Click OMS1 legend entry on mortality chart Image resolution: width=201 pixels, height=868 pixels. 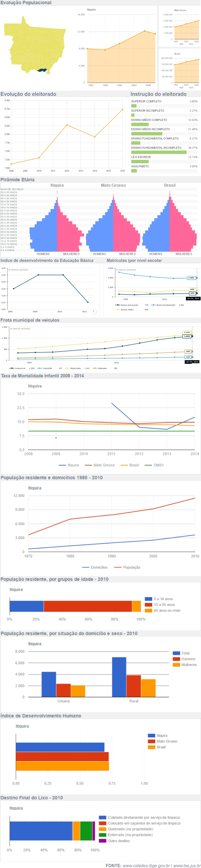click(x=154, y=465)
